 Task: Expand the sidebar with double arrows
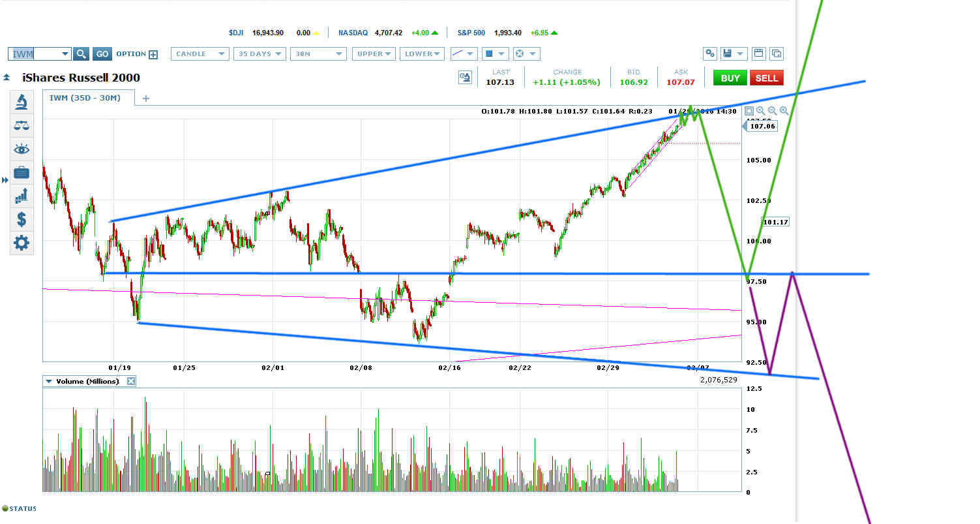5,179
